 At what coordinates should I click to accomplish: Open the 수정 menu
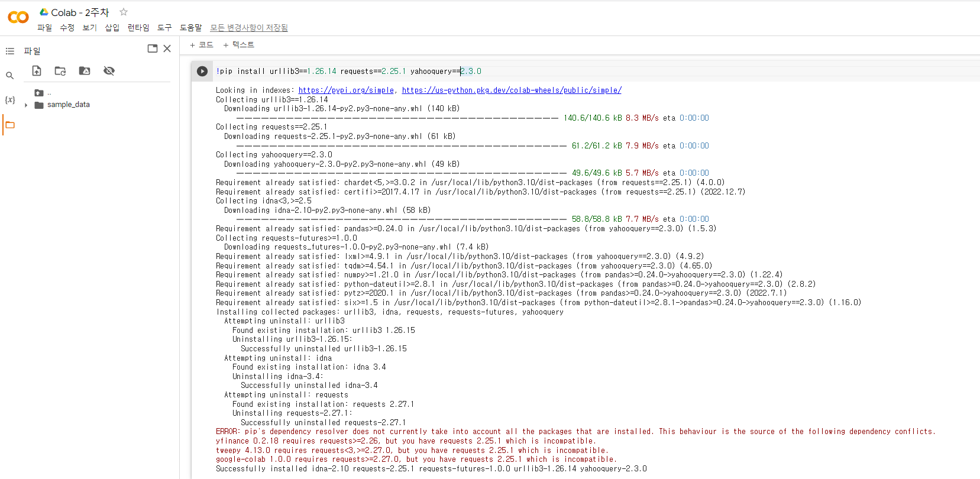[x=67, y=28]
